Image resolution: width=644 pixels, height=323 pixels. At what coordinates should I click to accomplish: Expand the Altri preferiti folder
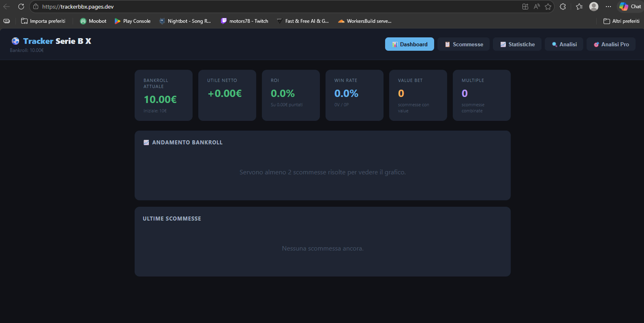click(x=622, y=21)
